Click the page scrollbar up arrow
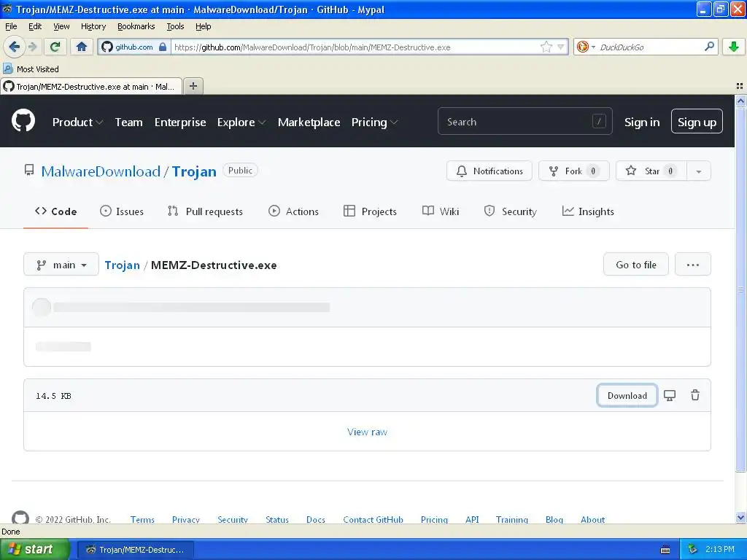Viewport: 747px width, 560px height. [740, 101]
